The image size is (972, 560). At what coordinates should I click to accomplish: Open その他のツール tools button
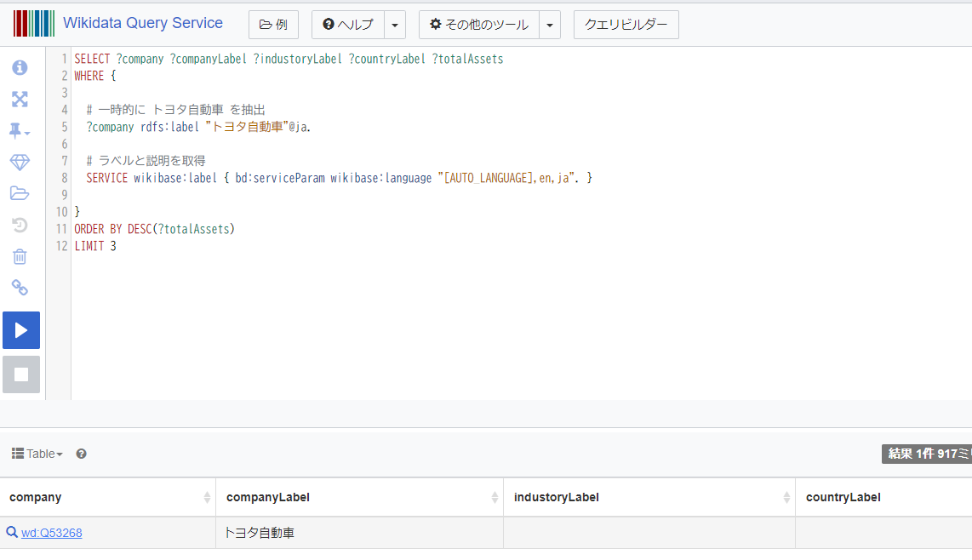(479, 25)
